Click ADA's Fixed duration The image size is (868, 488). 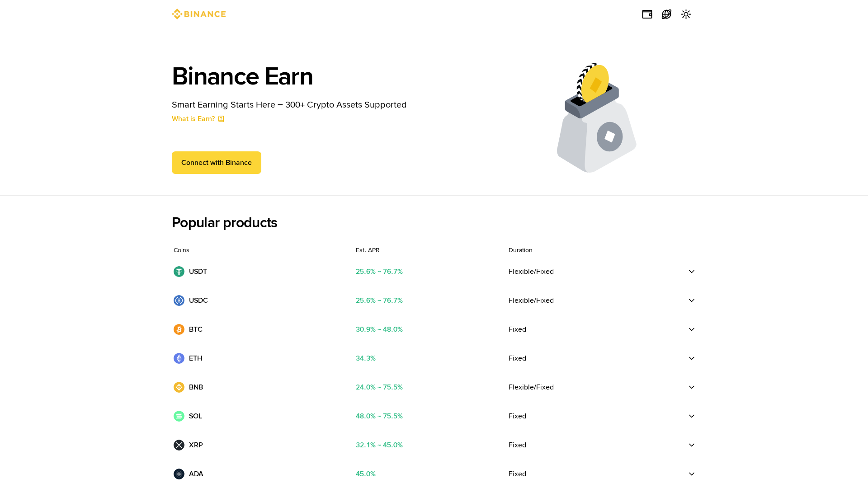click(x=517, y=474)
